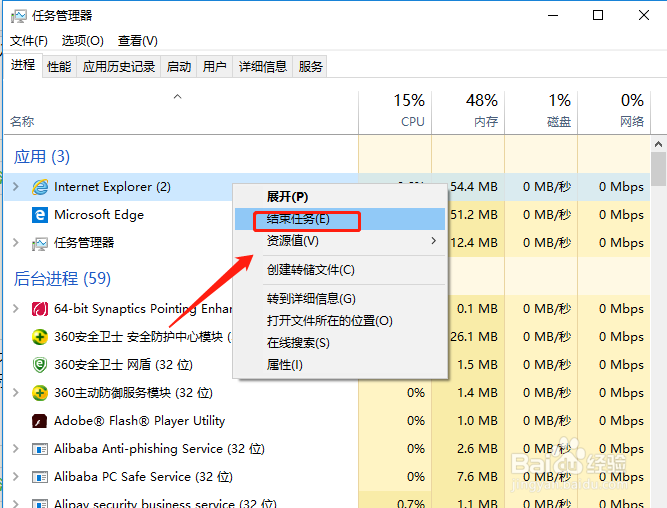The image size is (667, 508).
Task: Click the process list scrollbar thumb
Action: coord(658,169)
